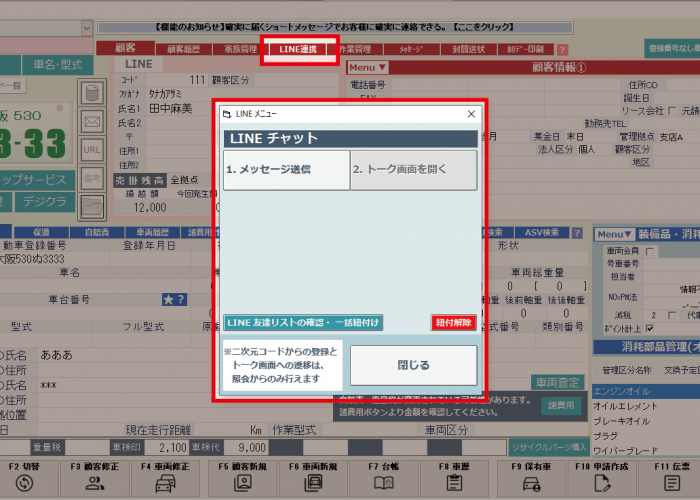The image size is (700, 500).
Task: Click the red 紐付解除 button
Action: tap(454, 323)
